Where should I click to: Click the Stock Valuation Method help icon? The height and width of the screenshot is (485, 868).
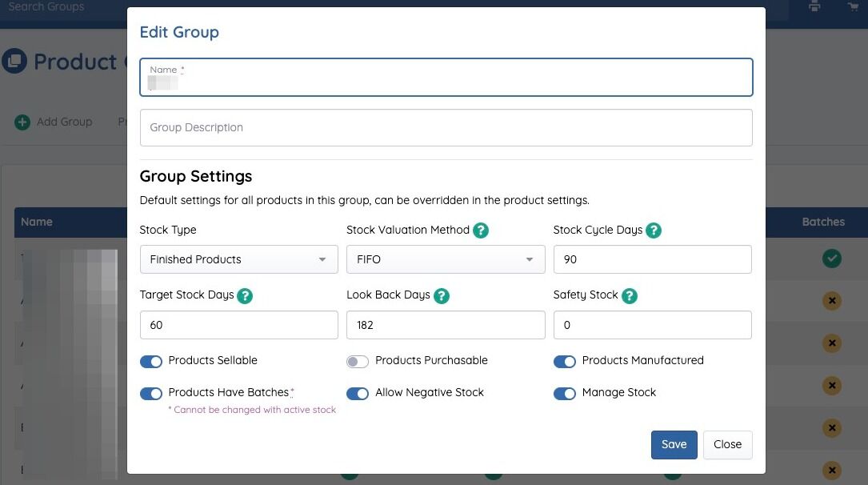(x=481, y=230)
